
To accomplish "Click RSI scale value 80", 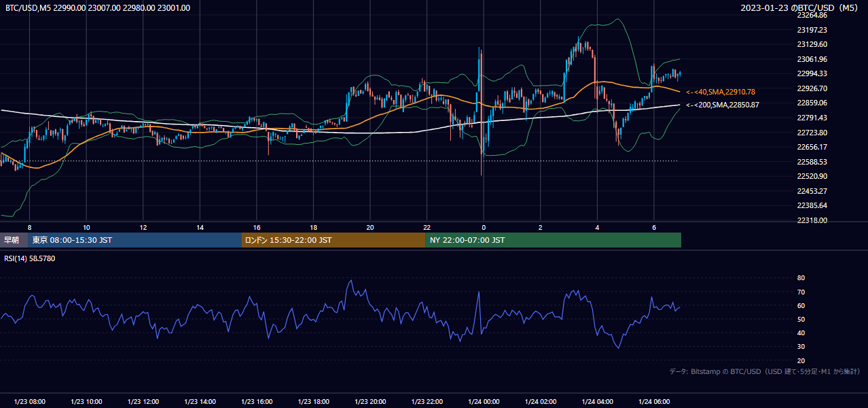I will (801, 278).
